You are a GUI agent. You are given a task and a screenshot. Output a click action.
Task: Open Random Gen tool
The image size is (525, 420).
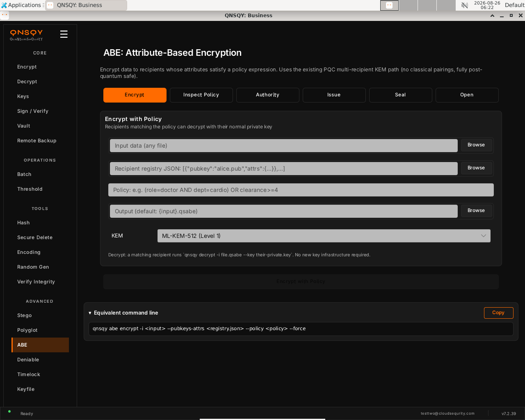pos(40,267)
